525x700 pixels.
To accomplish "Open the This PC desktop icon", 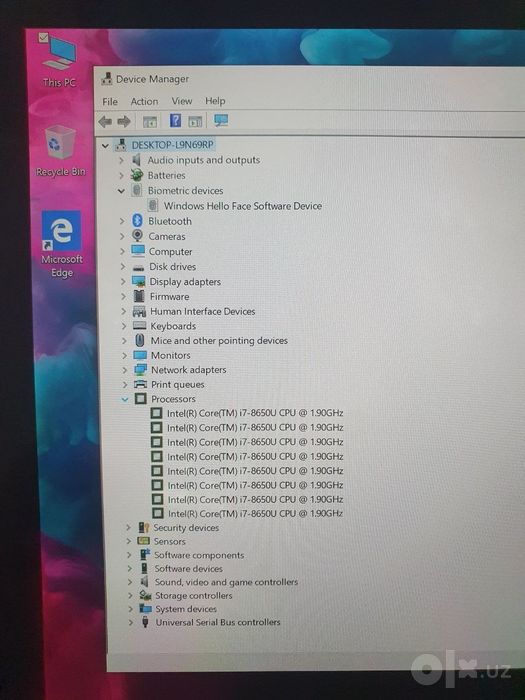I will [x=59, y=60].
